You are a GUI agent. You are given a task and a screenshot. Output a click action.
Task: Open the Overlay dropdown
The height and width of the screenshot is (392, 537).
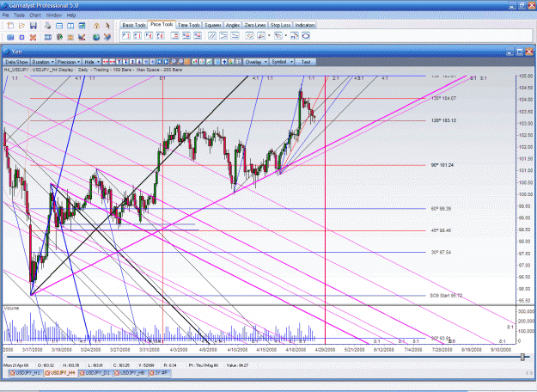pyautogui.click(x=255, y=62)
